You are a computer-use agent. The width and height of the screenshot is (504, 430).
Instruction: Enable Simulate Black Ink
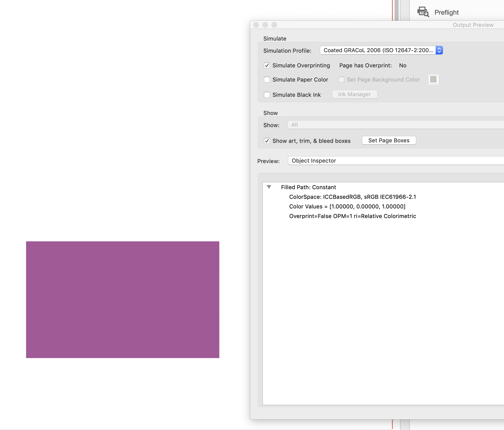coord(267,94)
